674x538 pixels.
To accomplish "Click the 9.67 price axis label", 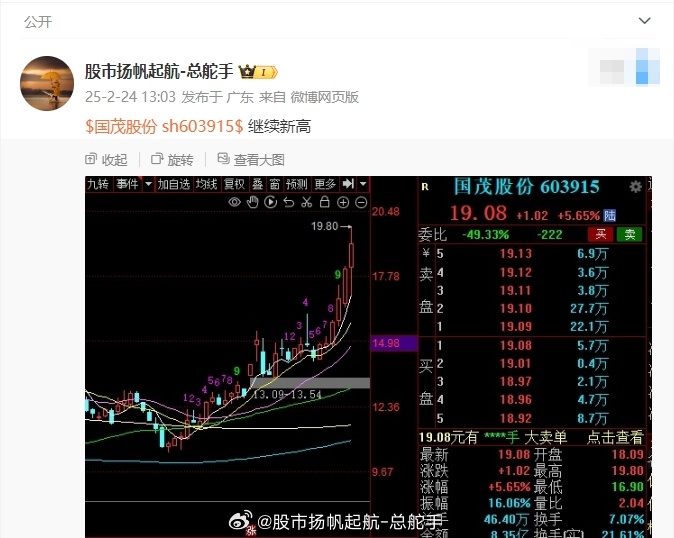I will coord(382,472).
